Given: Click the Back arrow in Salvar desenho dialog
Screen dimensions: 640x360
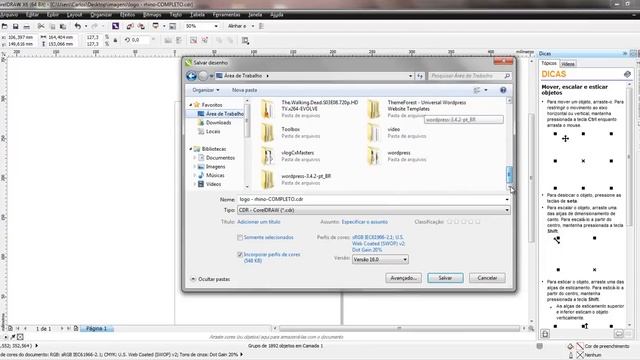Looking at the screenshot, I should [x=191, y=76].
